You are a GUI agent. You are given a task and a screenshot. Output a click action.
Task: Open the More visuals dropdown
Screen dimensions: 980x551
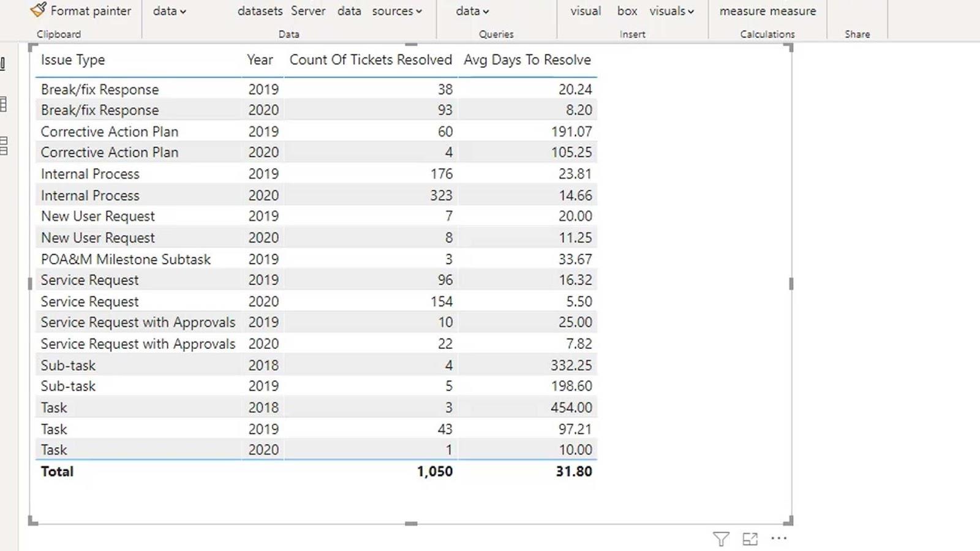(x=671, y=11)
